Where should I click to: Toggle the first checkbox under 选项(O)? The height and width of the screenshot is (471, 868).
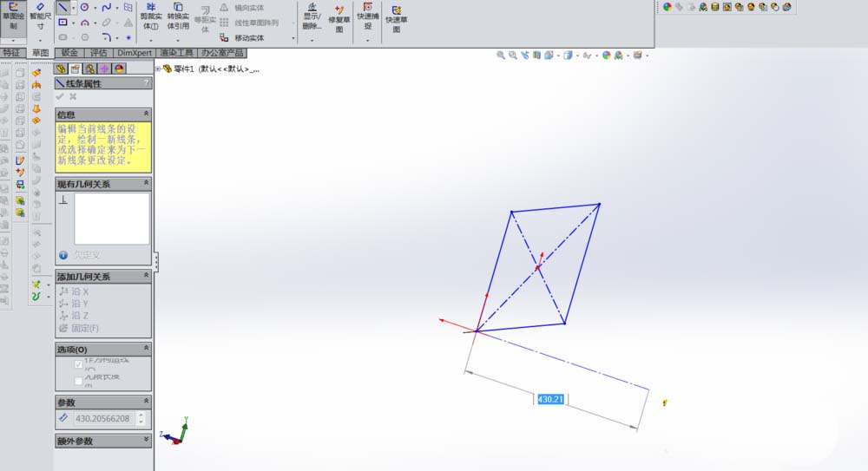[x=78, y=364]
